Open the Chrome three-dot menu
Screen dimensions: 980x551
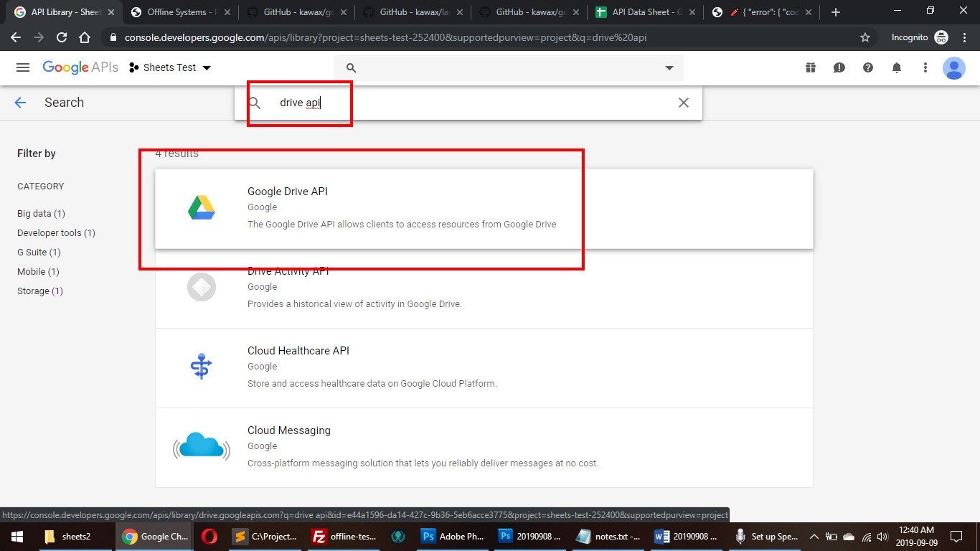pyautogui.click(x=963, y=37)
